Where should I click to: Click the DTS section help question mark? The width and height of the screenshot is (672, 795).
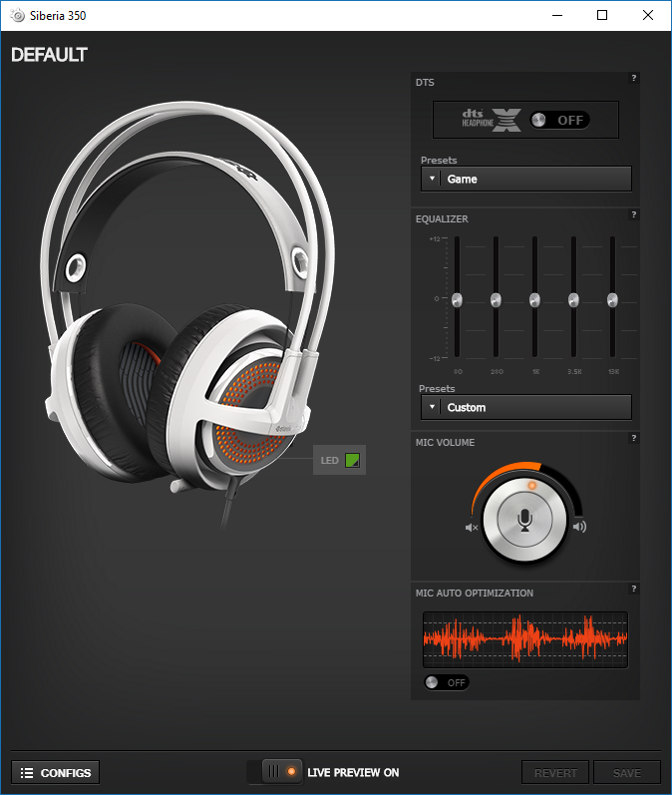pos(633,78)
